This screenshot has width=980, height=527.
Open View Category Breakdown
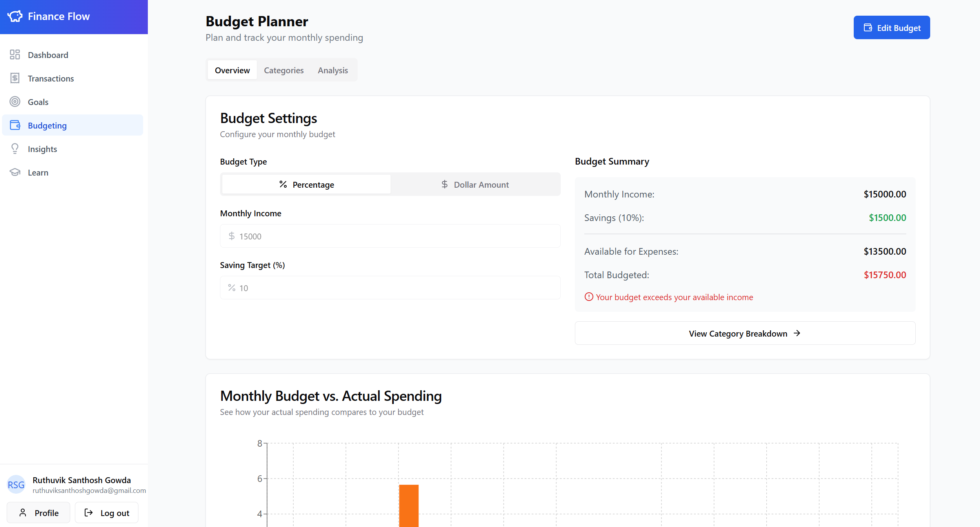pos(745,333)
